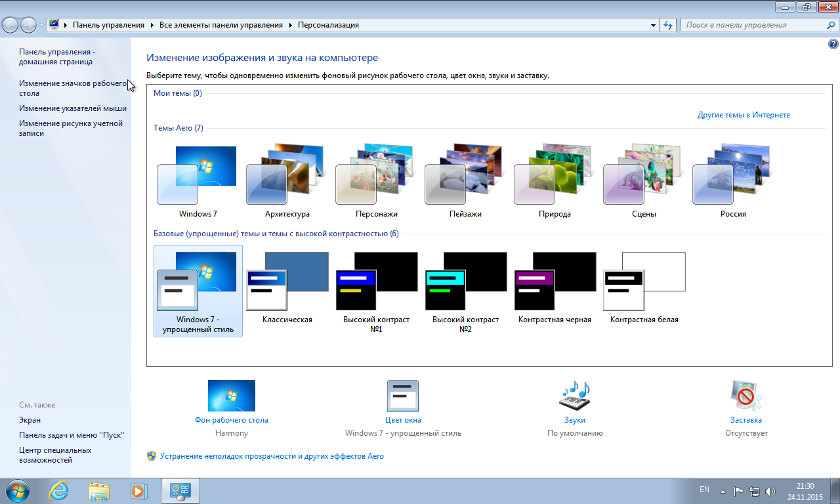Click the volume speaker tray icon
840x504 pixels.
coord(770,491)
